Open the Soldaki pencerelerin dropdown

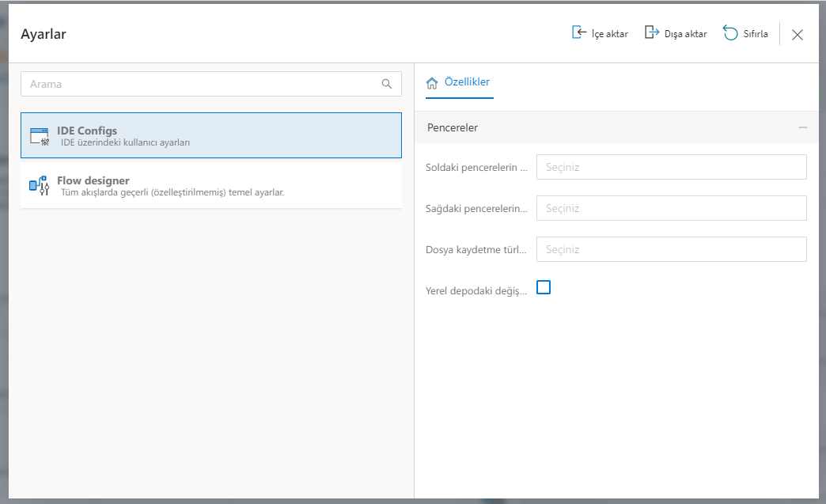tap(671, 168)
